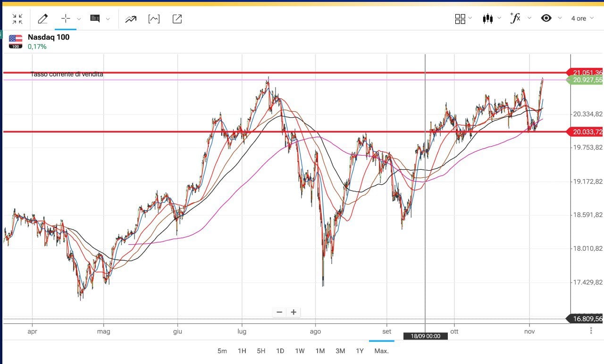Viewport: 604px width, 364px height.
Task: Open the candlestick chart type icon
Action: [487, 19]
